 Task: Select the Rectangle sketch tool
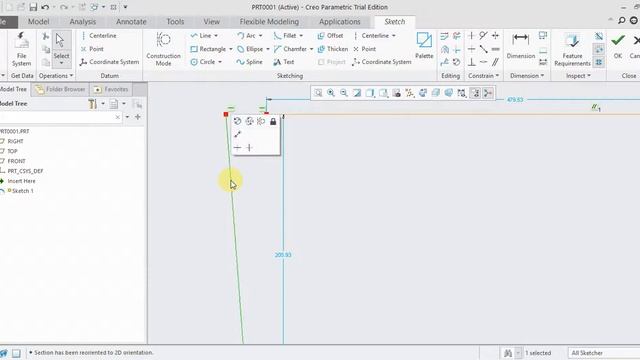click(208, 49)
